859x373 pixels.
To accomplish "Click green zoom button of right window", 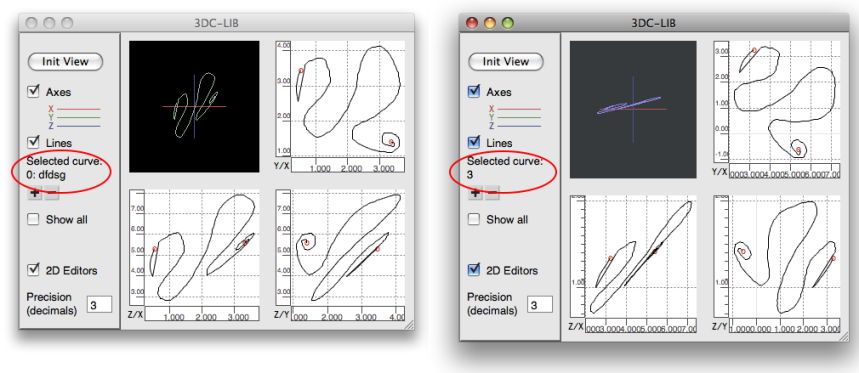I will coord(508,23).
